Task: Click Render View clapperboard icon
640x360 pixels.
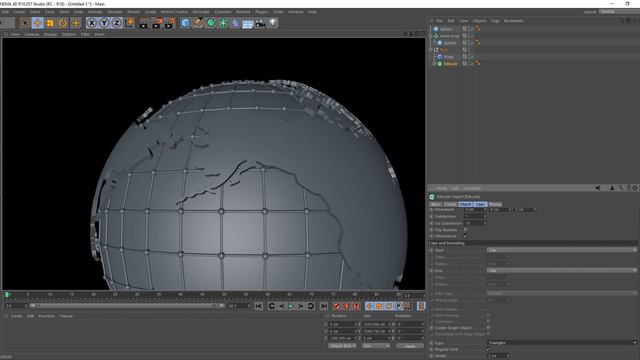Action: 144,23
